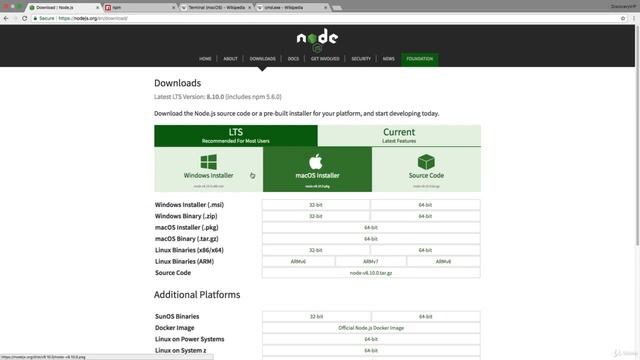Click the Apple logo in macOS Installer tile
Image resolution: width=640 pixels, height=360 pixels.
point(316,162)
